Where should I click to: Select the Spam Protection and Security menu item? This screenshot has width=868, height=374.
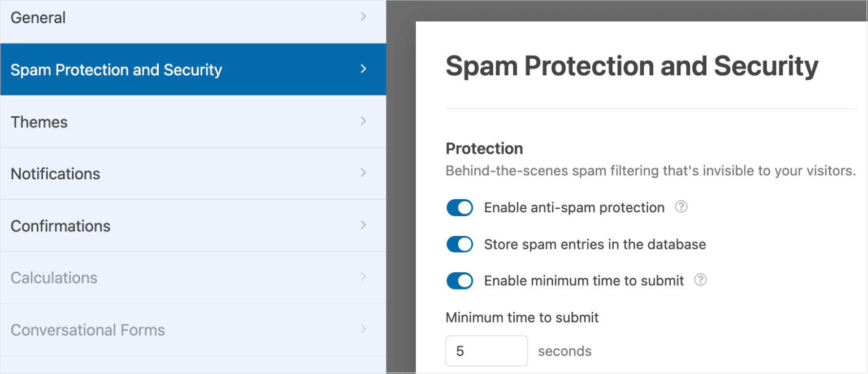click(x=116, y=70)
